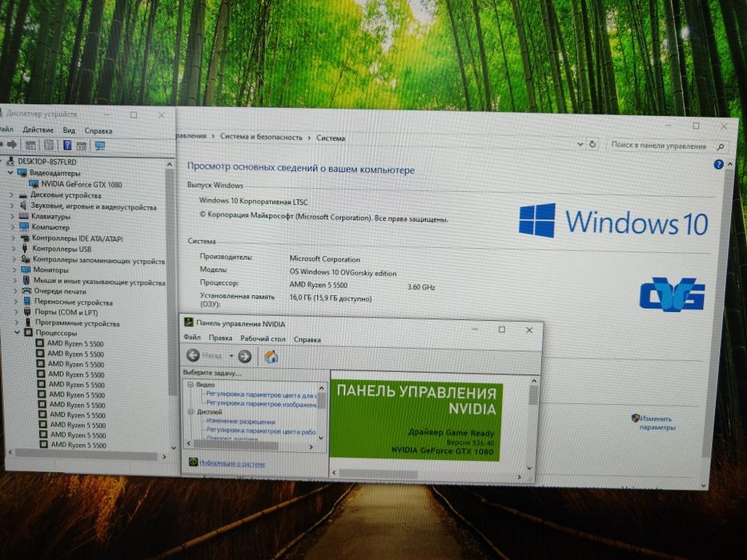
Task: Expand the Клавиатуры branch
Action: tap(12, 216)
